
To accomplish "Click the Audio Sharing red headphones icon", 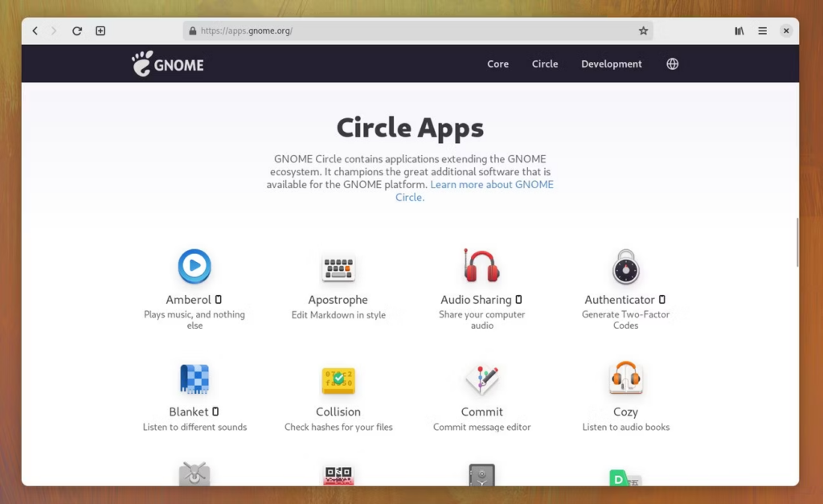I will 481,266.
